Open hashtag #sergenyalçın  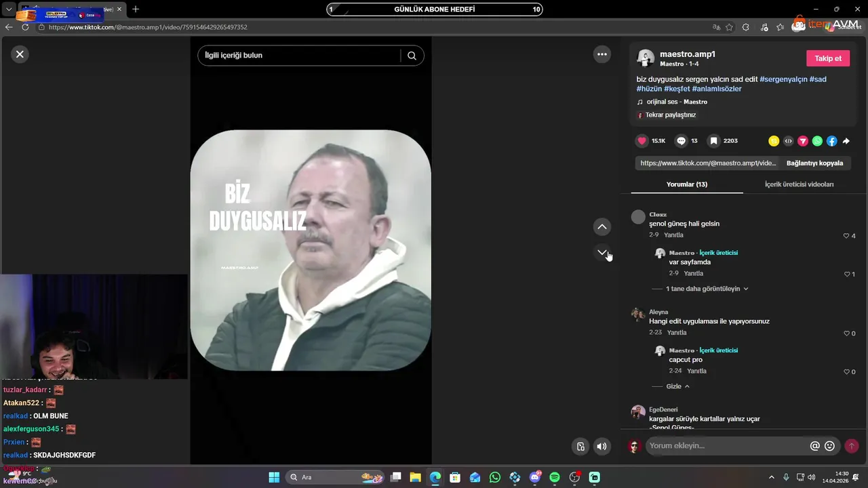pos(783,79)
